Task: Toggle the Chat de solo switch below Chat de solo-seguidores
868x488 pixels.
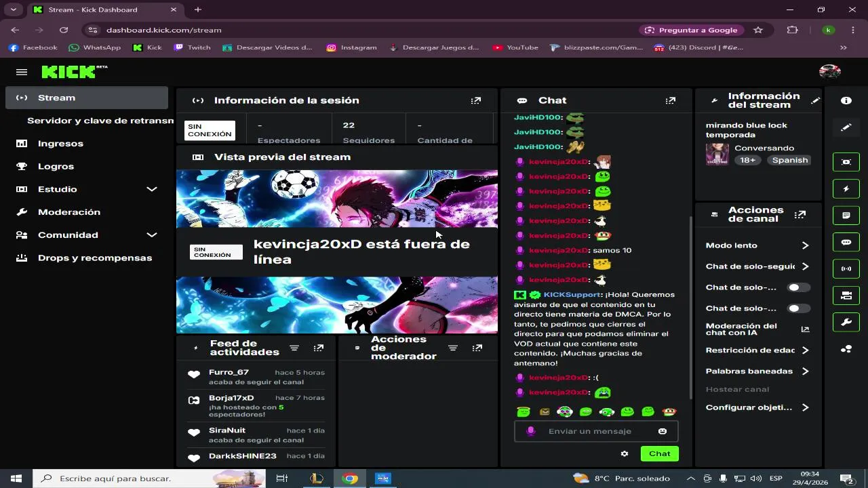Action: pyautogui.click(x=798, y=287)
